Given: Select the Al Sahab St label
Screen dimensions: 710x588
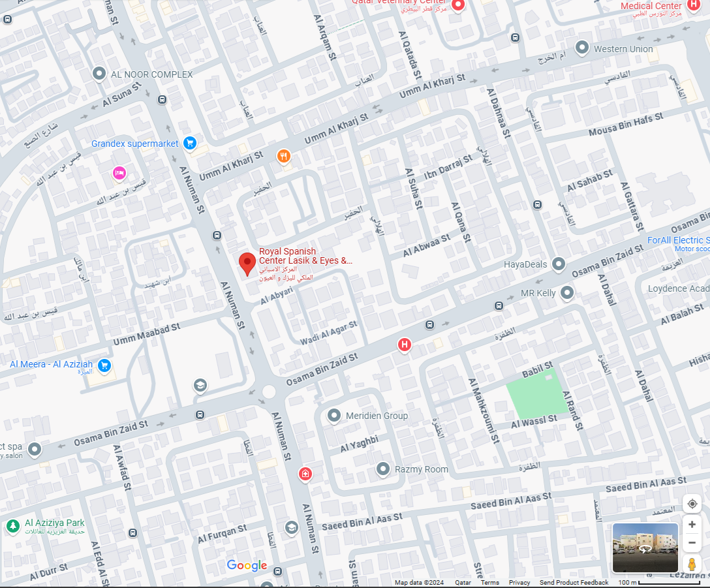Looking at the screenshot, I should tap(590, 180).
